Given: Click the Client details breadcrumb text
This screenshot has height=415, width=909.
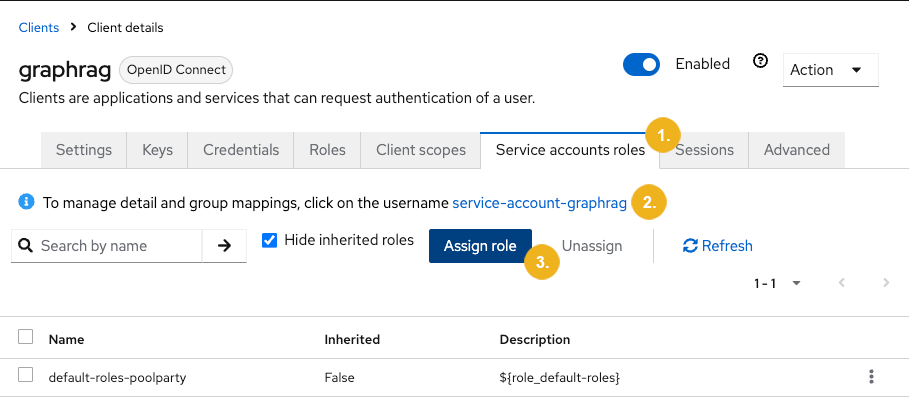Looking at the screenshot, I should click(x=125, y=28).
